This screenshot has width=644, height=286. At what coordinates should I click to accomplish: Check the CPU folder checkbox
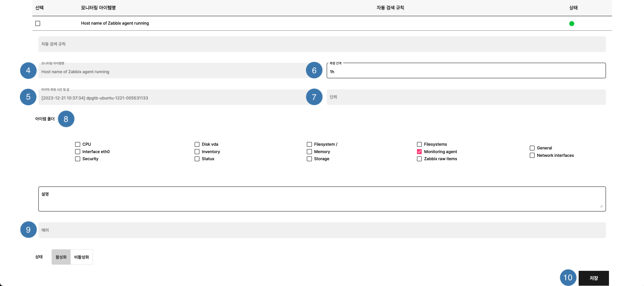(78, 144)
